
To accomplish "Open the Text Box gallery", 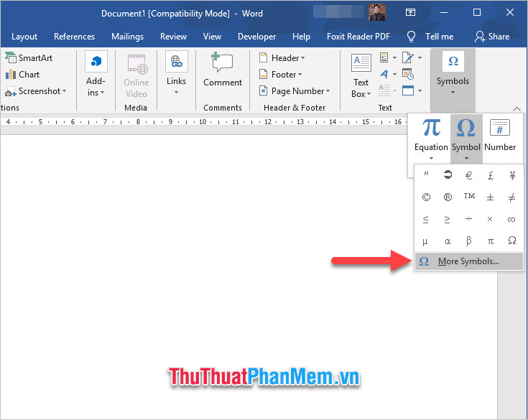I will point(361,75).
